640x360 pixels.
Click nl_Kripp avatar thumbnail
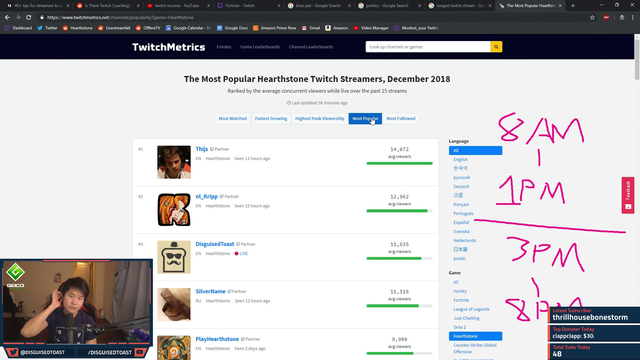point(174,209)
